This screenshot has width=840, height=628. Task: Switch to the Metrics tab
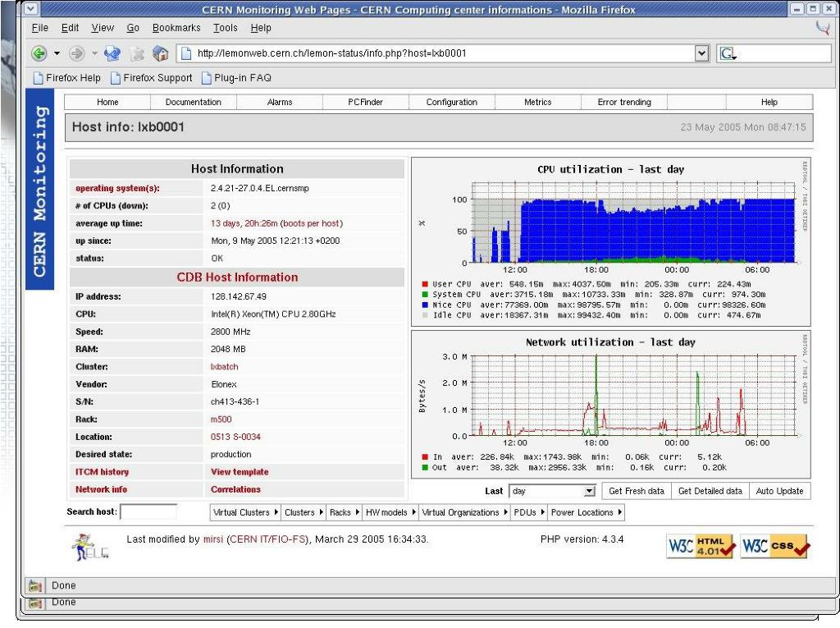[538, 102]
